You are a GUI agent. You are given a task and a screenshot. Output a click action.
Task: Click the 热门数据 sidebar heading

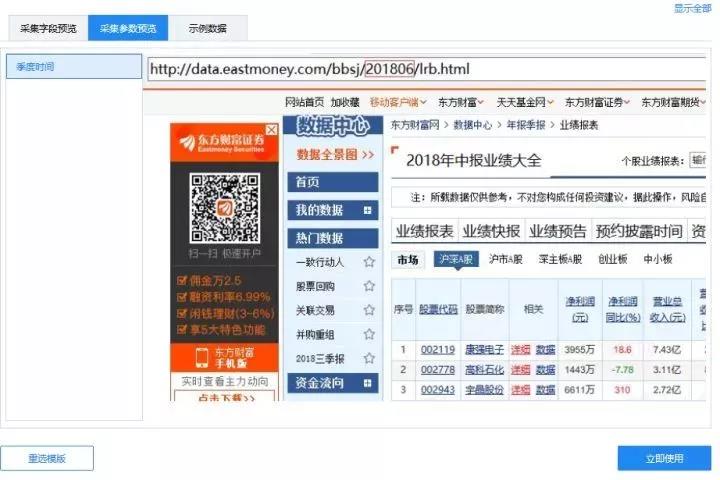333,238
